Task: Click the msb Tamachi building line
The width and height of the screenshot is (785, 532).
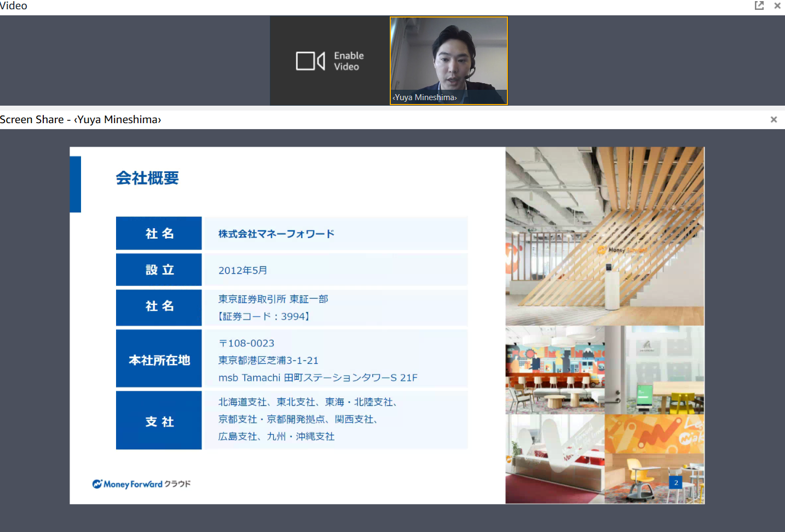Action: [318, 378]
